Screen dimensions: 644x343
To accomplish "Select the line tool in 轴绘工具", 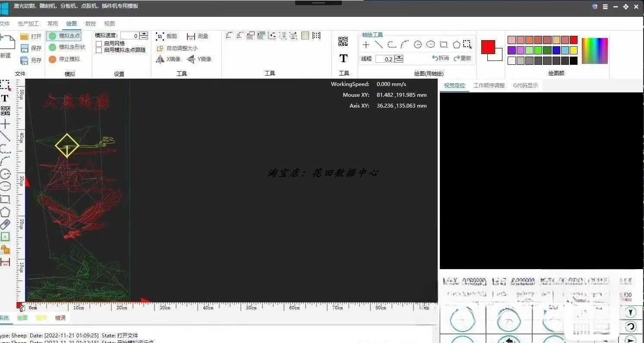I will 379,44.
